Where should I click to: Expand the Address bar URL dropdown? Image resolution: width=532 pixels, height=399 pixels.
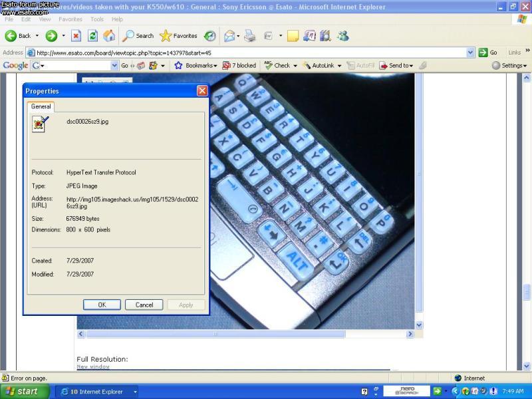pyautogui.click(x=470, y=53)
